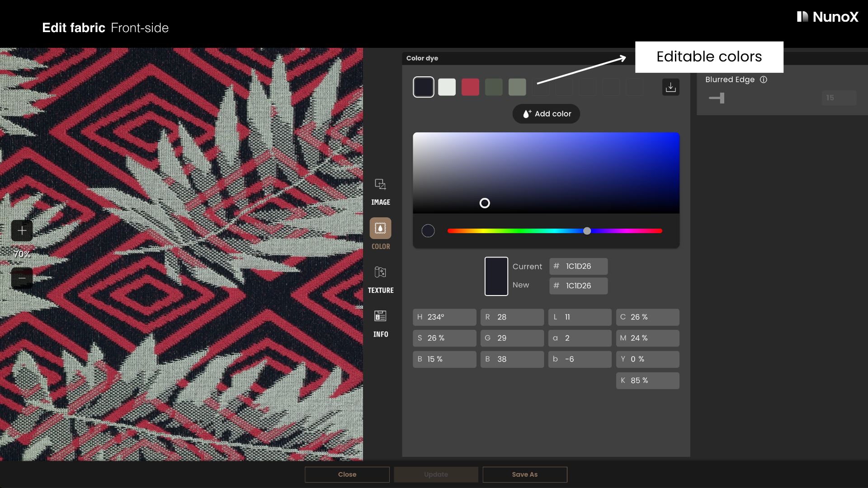
Task: Click the Blurred Edge info icon
Action: click(764, 80)
